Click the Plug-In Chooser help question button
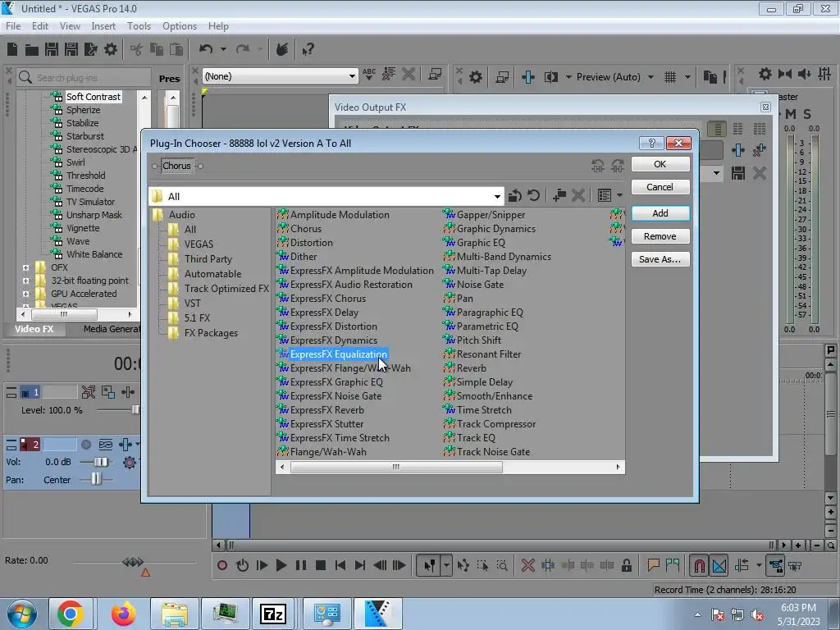Image resolution: width=840 pixels, height=630 pixels. tap(651, 143)
